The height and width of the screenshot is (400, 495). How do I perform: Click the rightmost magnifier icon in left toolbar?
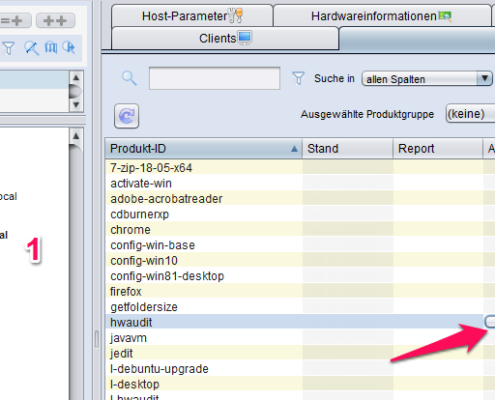coord(69,48)
